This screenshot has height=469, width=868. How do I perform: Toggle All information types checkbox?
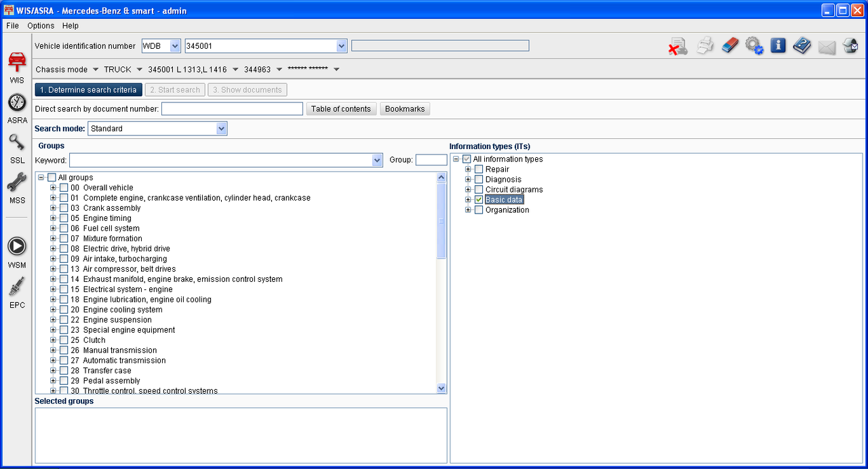[x=467, y=159]
